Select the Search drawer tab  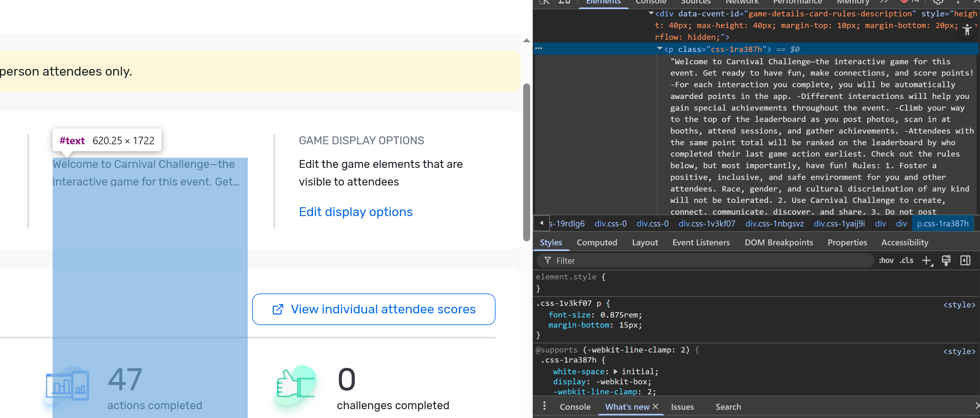(728, 407)
